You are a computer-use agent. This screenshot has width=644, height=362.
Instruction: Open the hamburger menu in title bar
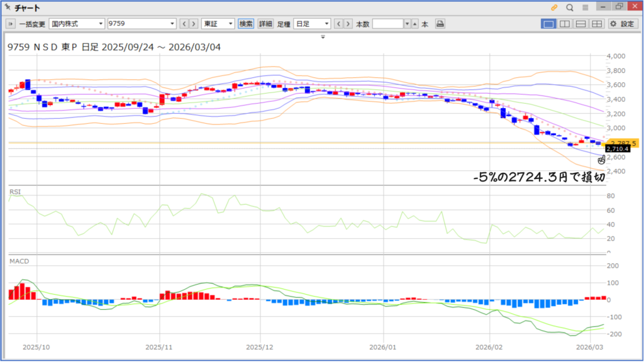586,8
